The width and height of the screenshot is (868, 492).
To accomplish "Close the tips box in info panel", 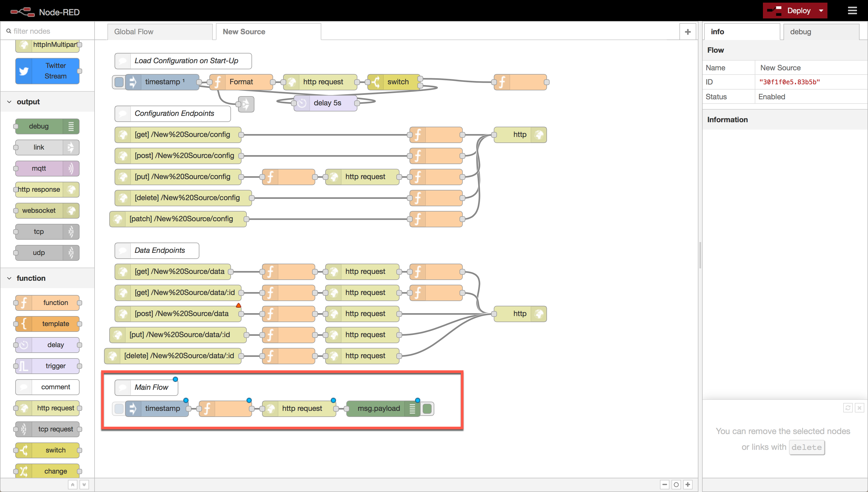I will pyautogui.click(x=860, y=408).
